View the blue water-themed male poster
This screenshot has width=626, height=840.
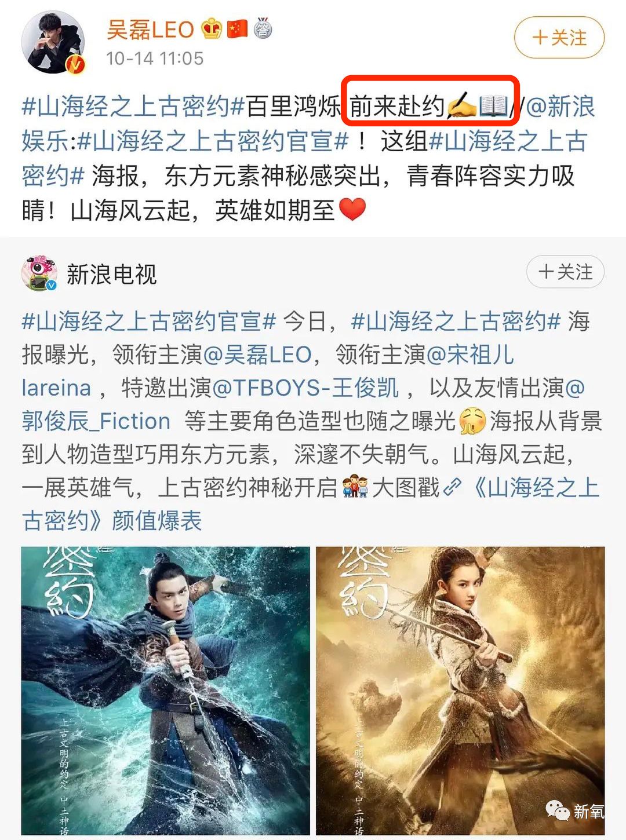[x=166, y=691]
